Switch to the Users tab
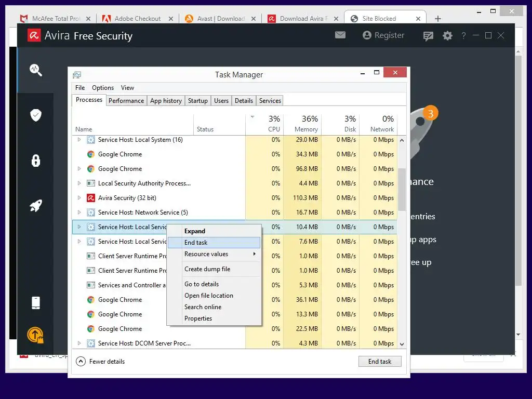 pyautogui.click(x=221, y=101)
